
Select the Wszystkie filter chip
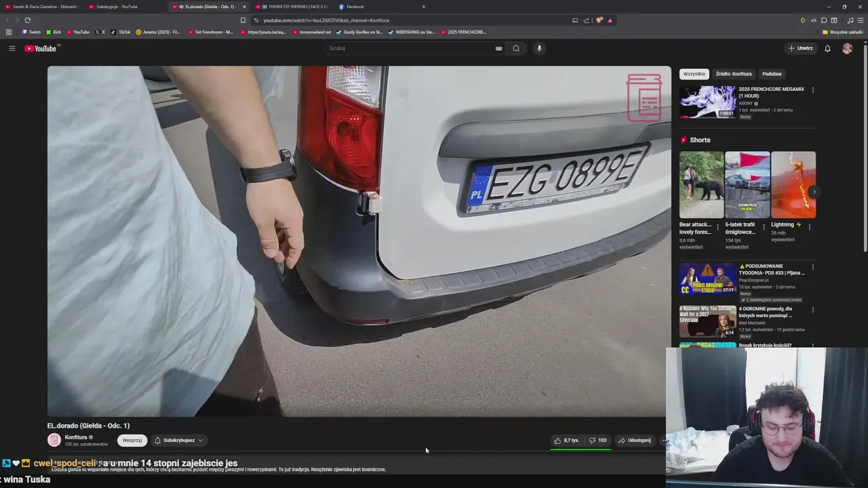tap(694, 74)
